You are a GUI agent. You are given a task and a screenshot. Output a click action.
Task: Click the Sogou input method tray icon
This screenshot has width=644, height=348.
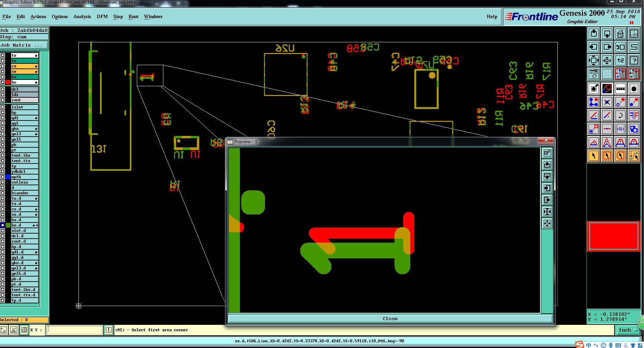[x=580, y=345]
